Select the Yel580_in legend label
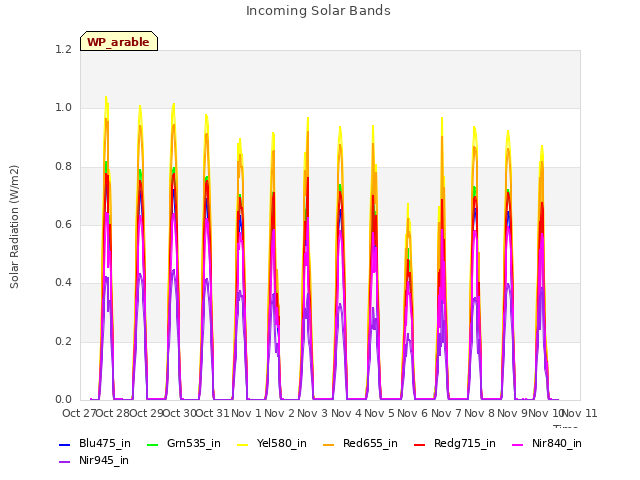Screen dimensions: 640x480 tap(282, 444)
